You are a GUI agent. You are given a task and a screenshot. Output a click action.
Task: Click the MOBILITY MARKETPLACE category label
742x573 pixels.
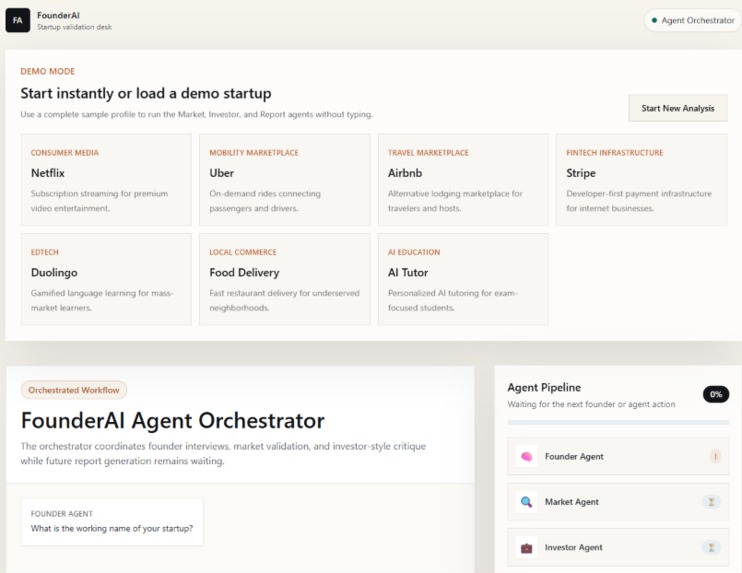(x=254, y=153)
